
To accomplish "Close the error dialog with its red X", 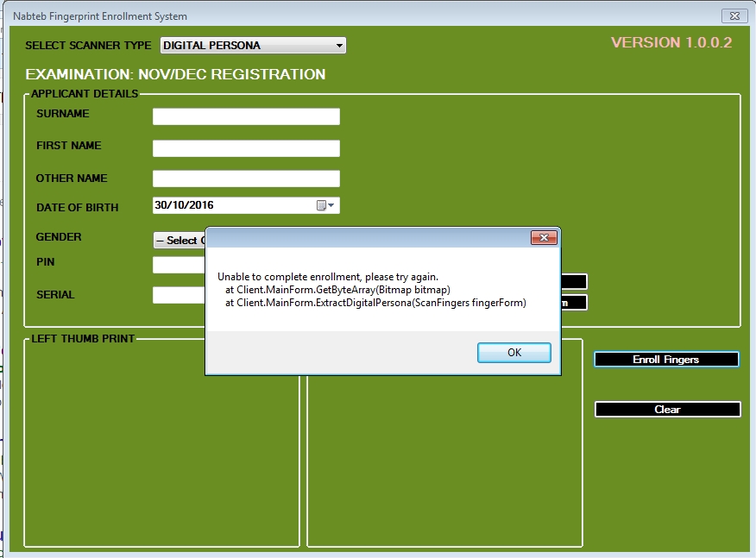I will click(545, 237).
